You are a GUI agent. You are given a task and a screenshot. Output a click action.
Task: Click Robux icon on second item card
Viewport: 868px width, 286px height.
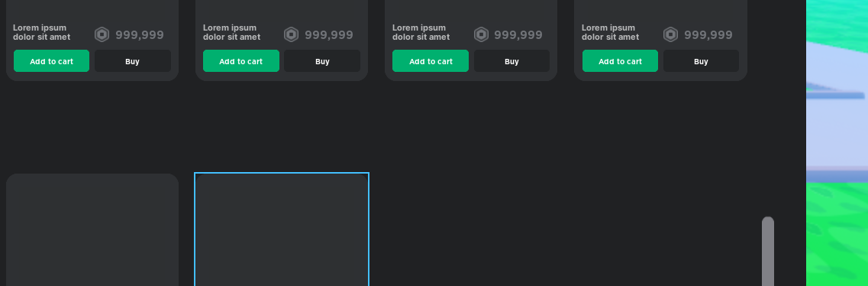click(x=291, y=35)
